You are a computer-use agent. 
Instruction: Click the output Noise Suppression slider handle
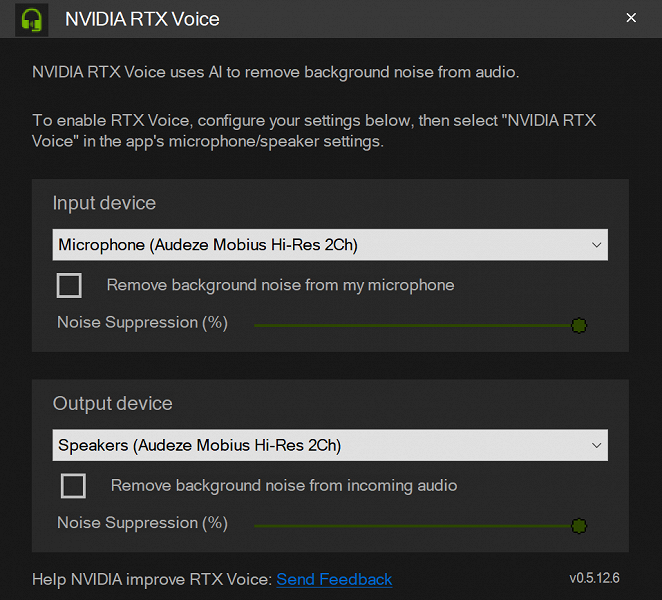tap(578, 525)
